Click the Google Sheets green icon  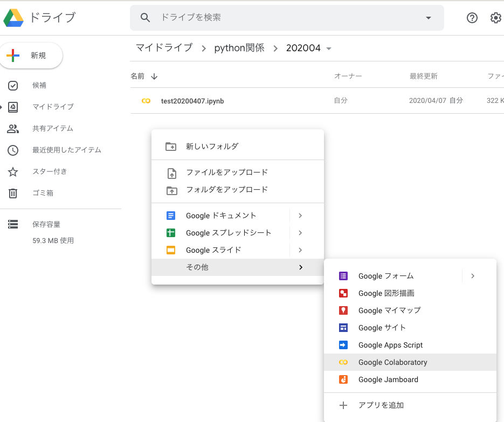tap(171, 233)
